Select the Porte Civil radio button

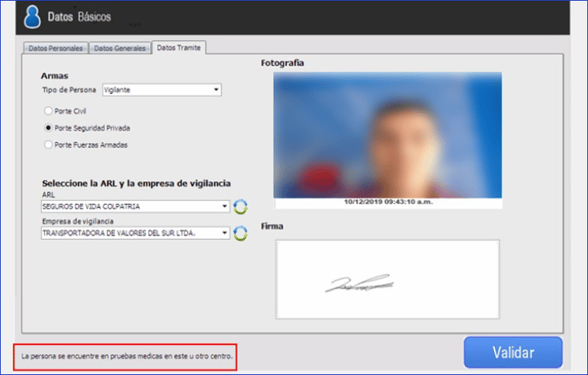click(x=48, y=111)
